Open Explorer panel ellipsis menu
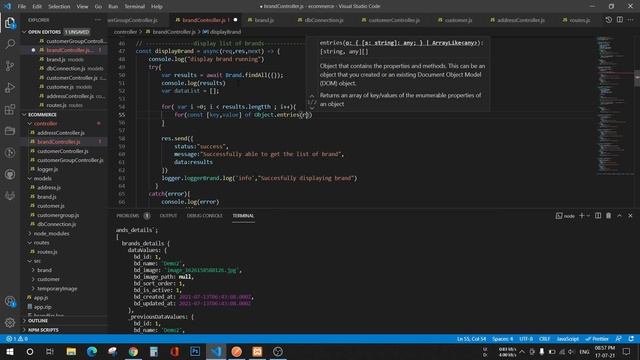The width and height of the screenshot is (640, 360). point(98,20)
